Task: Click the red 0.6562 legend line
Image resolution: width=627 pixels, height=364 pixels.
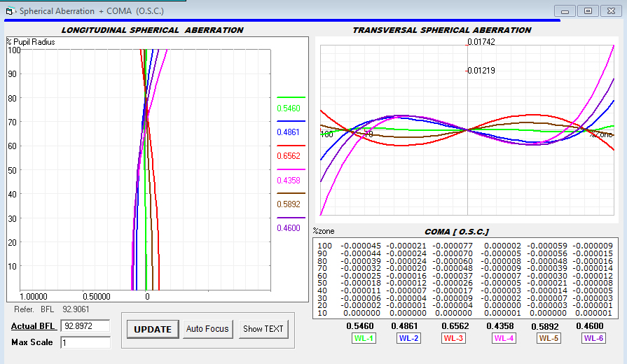Action: [291, 146]
